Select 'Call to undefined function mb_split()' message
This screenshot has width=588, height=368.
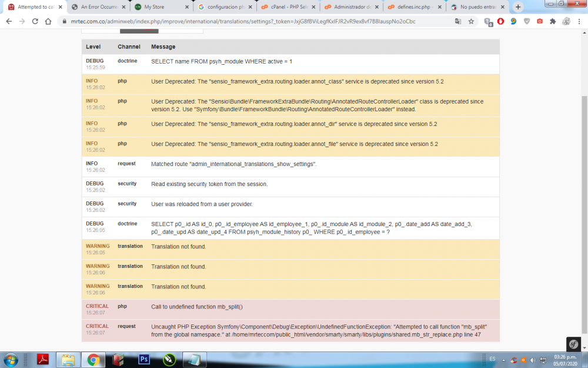(197, 307)
